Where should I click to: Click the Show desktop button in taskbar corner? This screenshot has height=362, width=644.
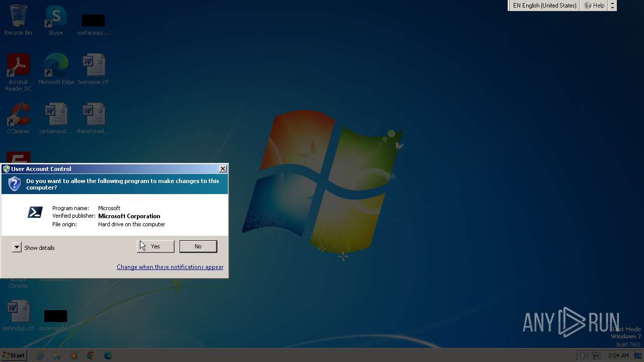[x=638, y=355]
